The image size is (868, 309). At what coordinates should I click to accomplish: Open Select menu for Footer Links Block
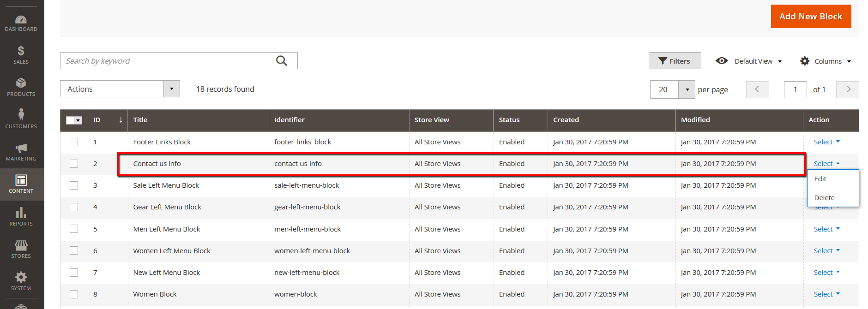(x=826, y=142)
